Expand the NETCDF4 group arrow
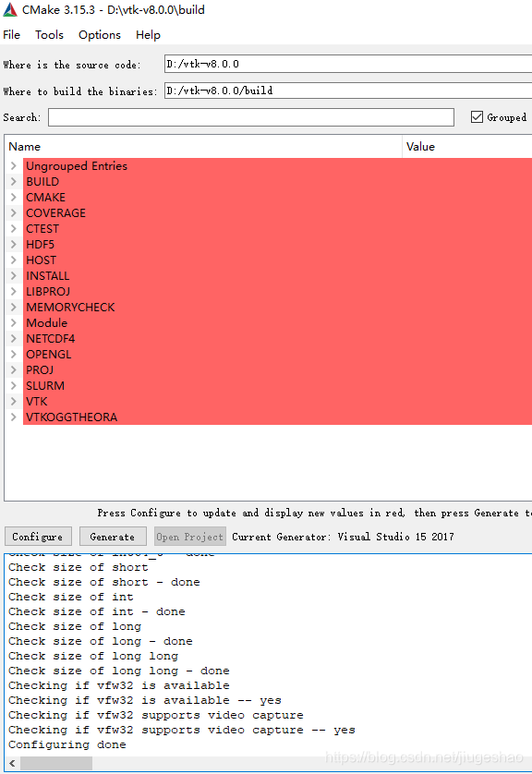 (14, 339)
